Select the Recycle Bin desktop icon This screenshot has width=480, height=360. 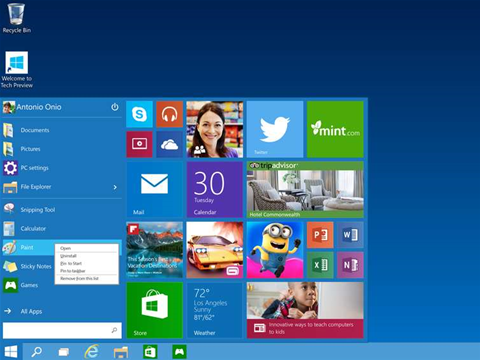[x=16, y=18]
